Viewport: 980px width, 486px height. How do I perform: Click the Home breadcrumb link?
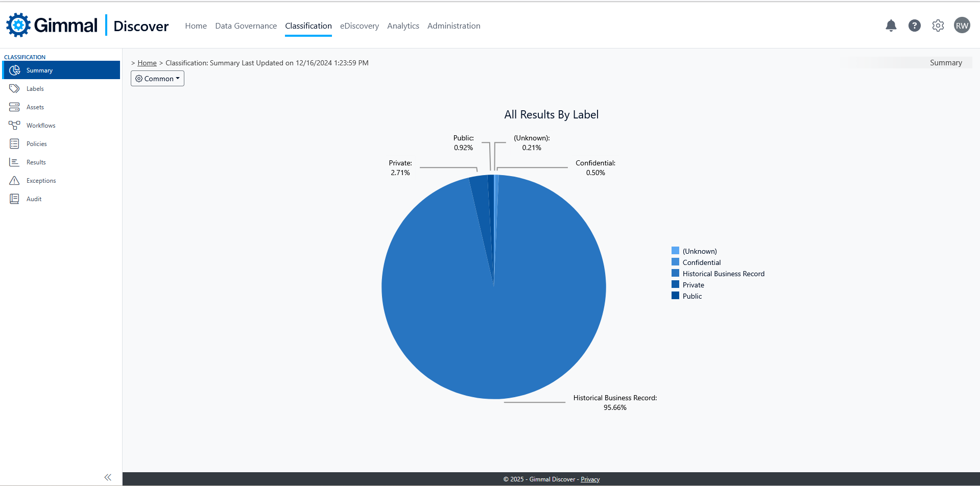(x=147, y=63)
